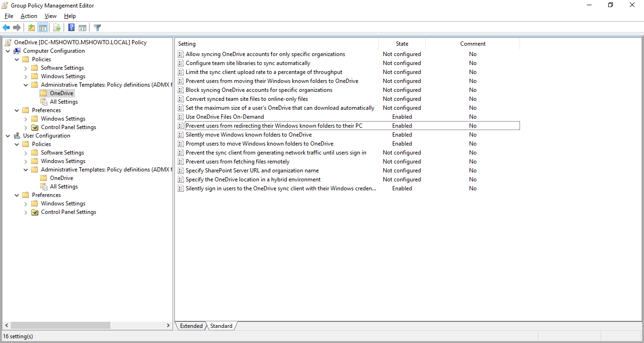Sort by the Setting column header

click(277, 44)
